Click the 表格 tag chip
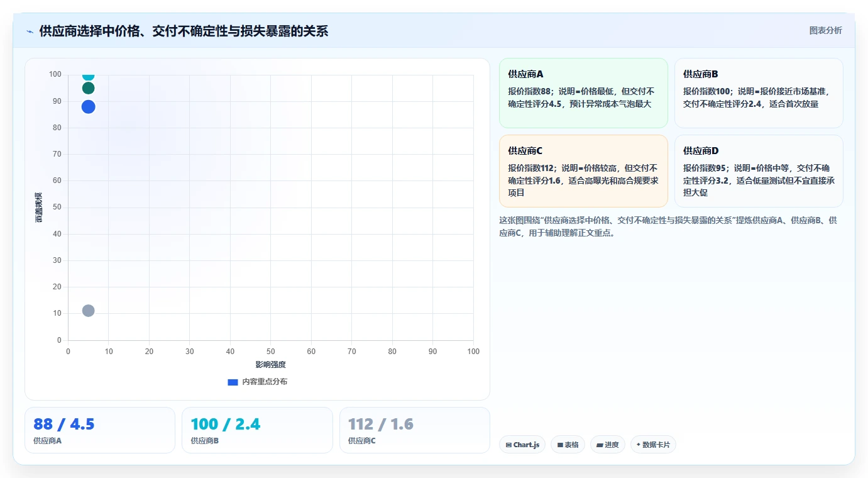 [x=568, y=445]
